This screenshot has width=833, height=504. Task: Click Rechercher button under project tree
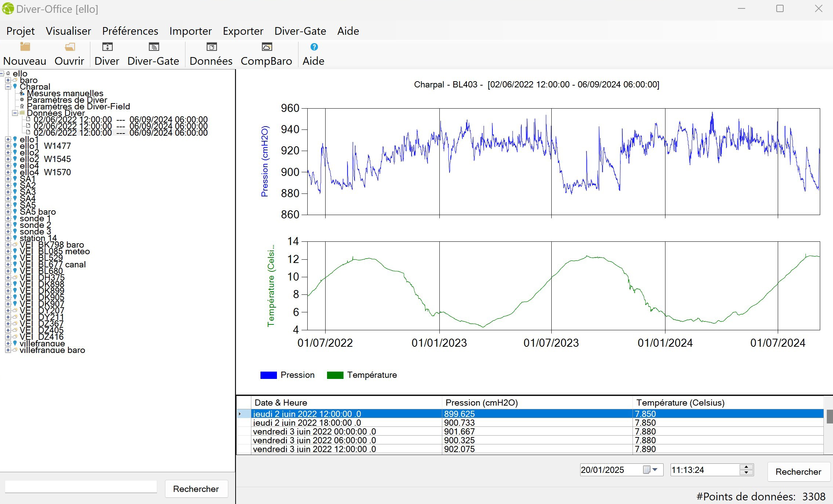[196, 489]
